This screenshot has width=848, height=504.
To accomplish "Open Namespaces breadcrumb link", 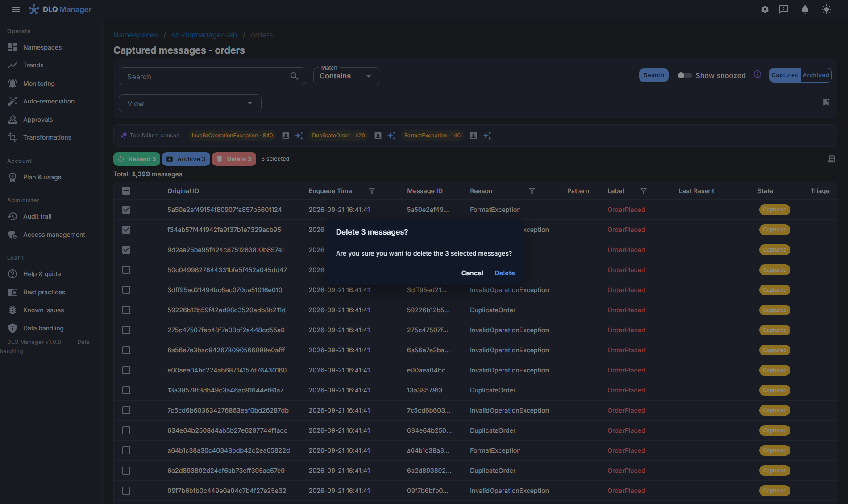I will (x=135, y=35).
